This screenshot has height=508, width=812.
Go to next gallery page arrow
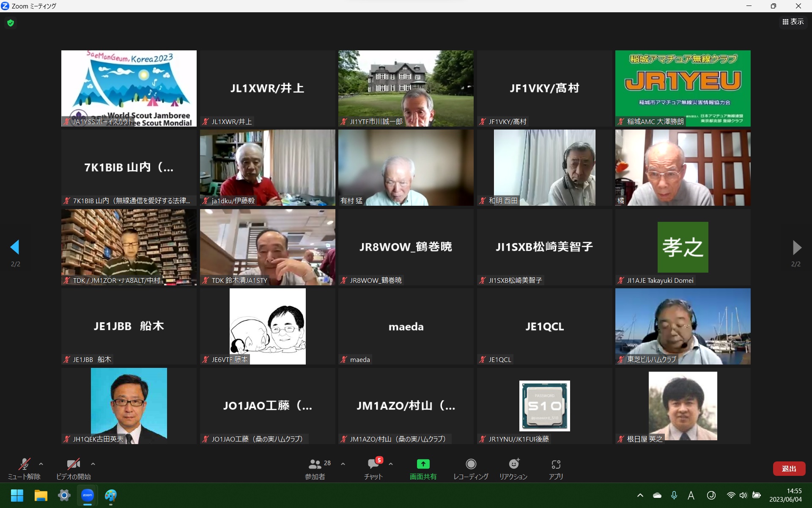click(796, 247)
